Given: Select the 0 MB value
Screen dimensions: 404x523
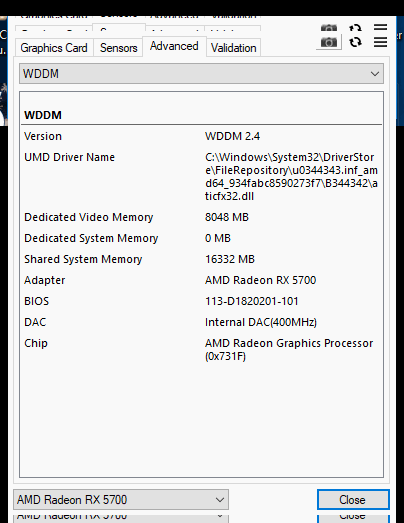Looking at the screenshot, I should pyautogui.click(x=218, y=238).
